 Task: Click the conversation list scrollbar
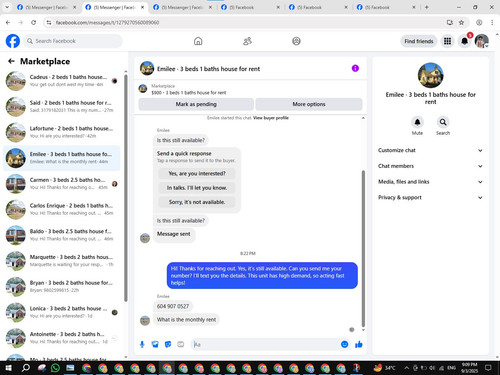pos(126,188)
